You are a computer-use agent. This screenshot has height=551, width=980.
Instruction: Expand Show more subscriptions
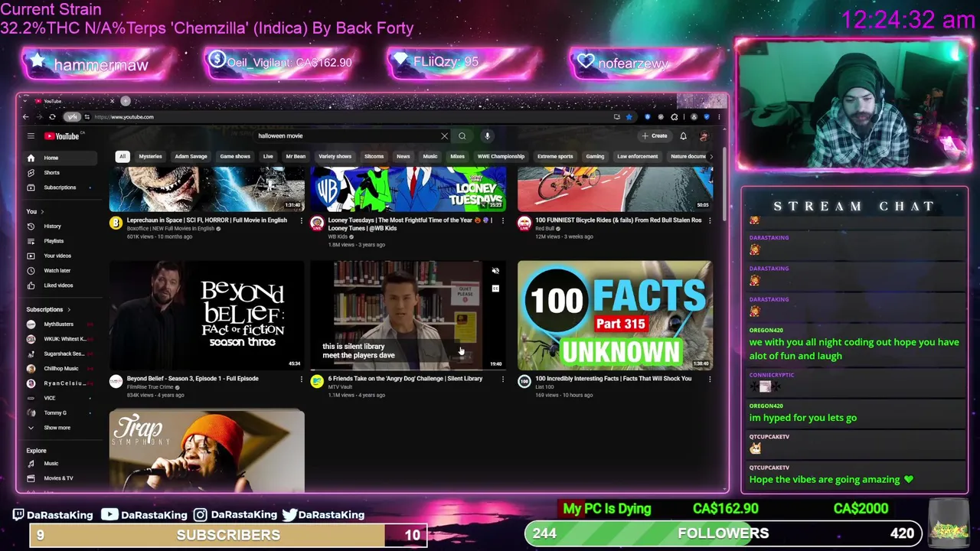[x=60, y=428]
